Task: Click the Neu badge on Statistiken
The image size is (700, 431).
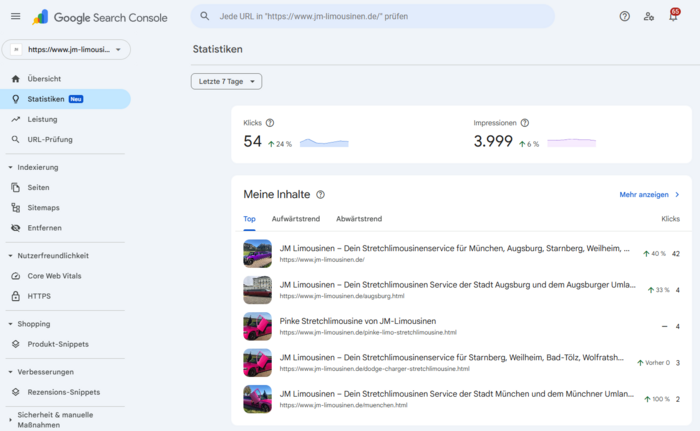Action: [76, 99]
